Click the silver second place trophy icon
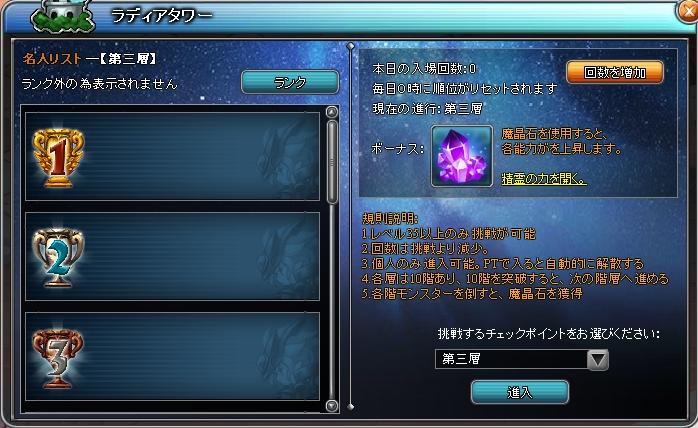 click(x=58, y=258)
